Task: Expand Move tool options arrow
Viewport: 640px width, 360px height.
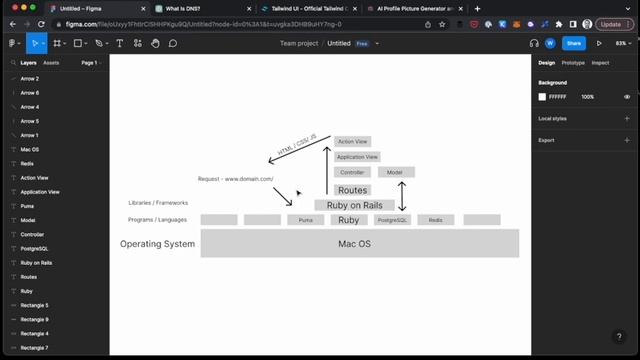Action: [x=43, y=44]
